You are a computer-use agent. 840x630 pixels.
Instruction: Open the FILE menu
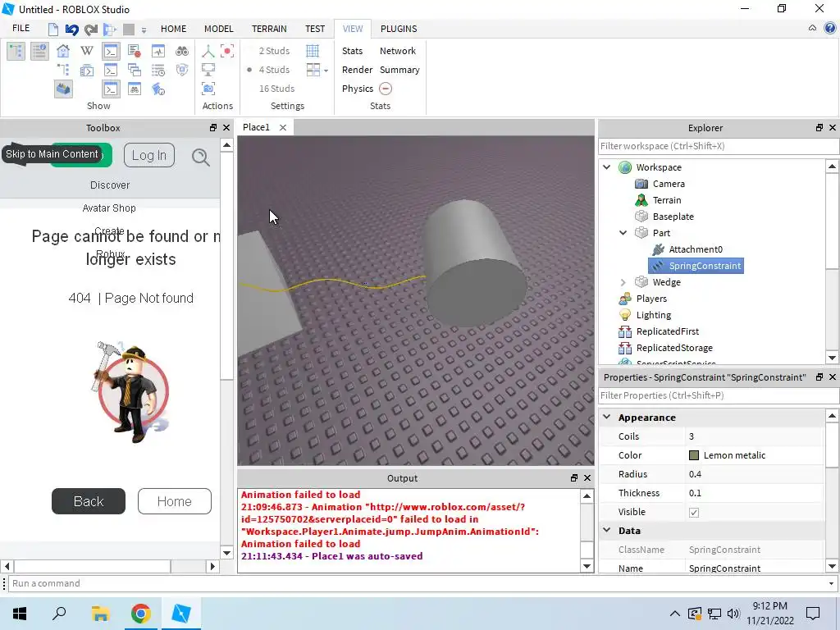21,29
